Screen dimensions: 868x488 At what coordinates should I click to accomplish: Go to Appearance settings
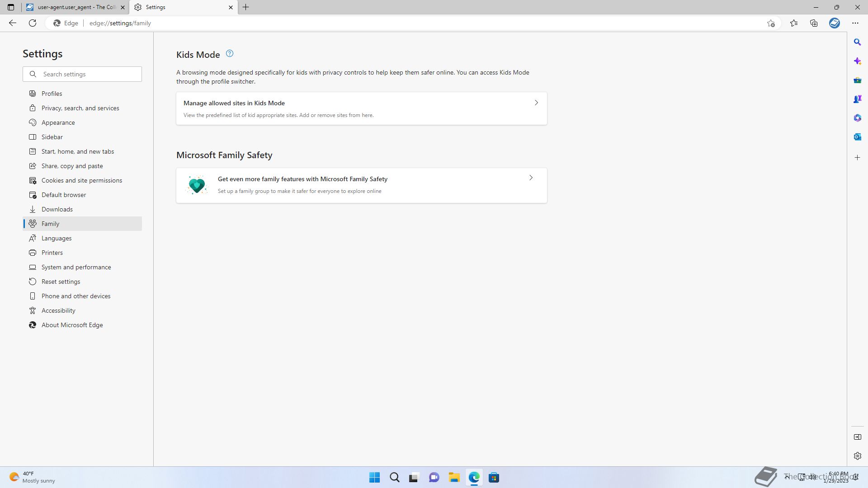pyautogui.click(x=82, y=122)
